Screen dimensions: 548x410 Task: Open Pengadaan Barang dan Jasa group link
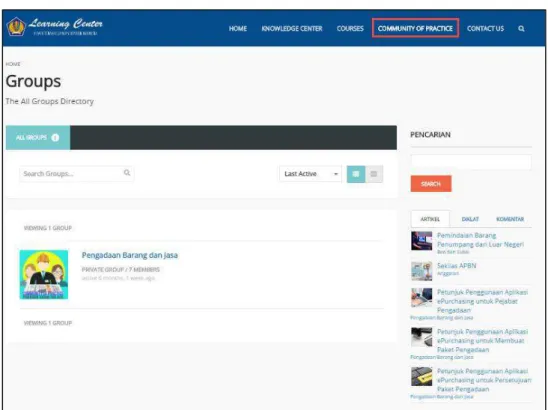130,255
